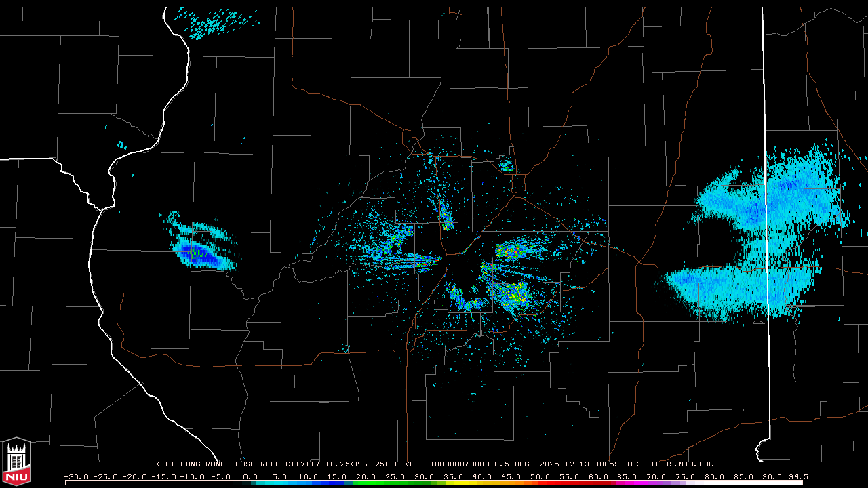Screen dimensions: 868x488
Task: Click the 20.0 scale label
Action: point(366,476)
